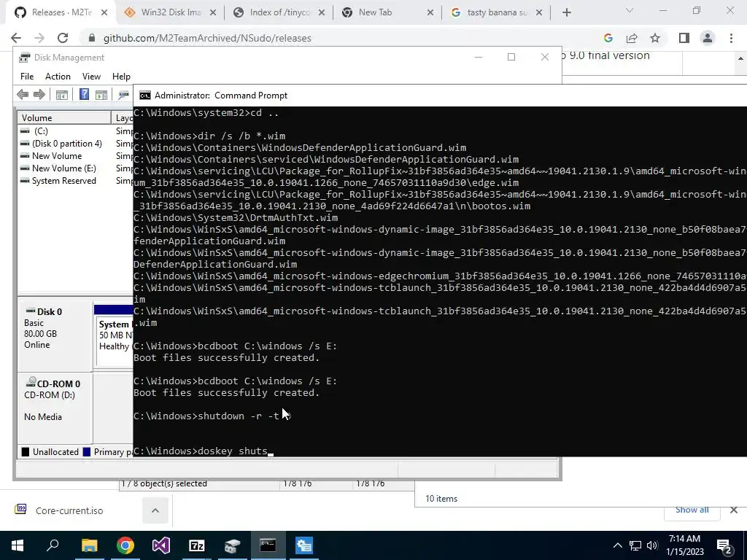
Task: Open the tab search chevron in Chrome
Action: (x=630, y=10)
